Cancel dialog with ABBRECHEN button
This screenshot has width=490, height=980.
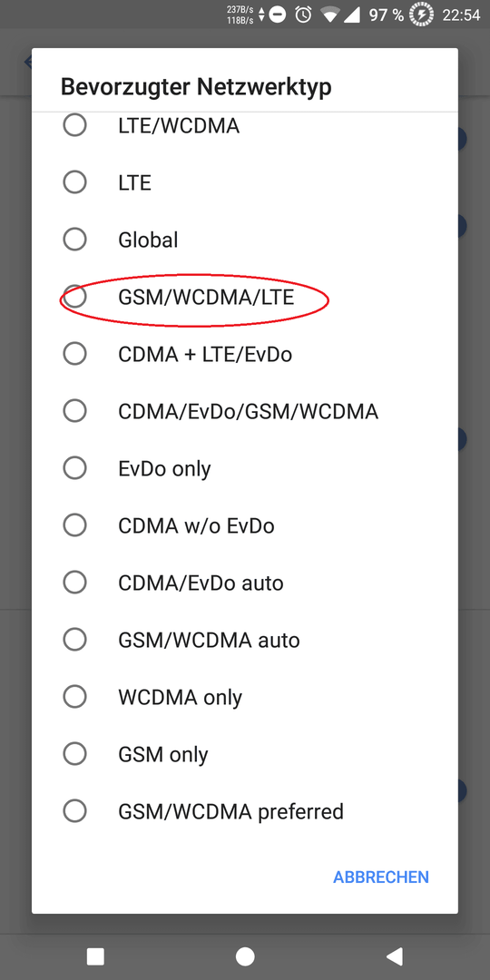(380, 877)
